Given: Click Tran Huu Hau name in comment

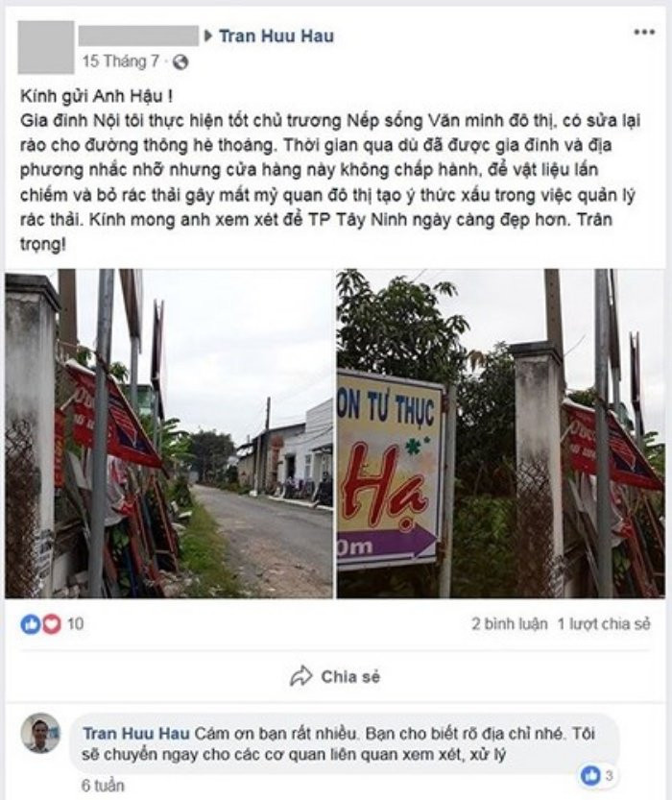Looking at the screenshot, I should [136, 733].
